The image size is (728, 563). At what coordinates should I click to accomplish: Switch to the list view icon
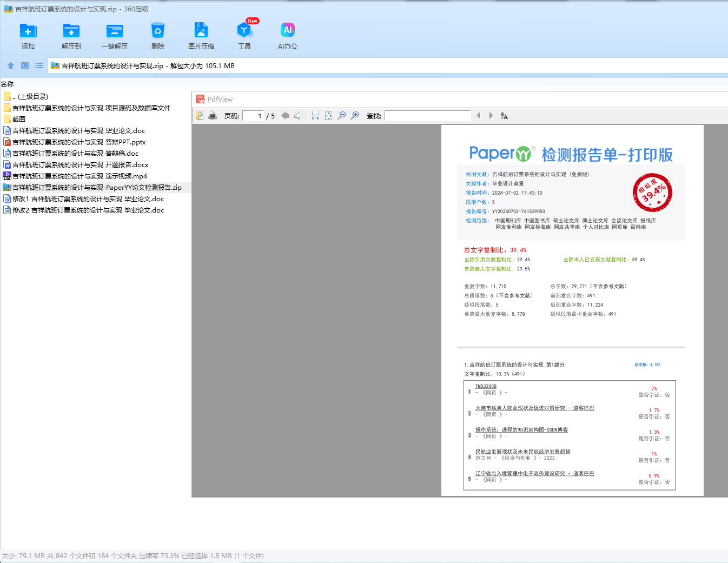click(39, 65)
